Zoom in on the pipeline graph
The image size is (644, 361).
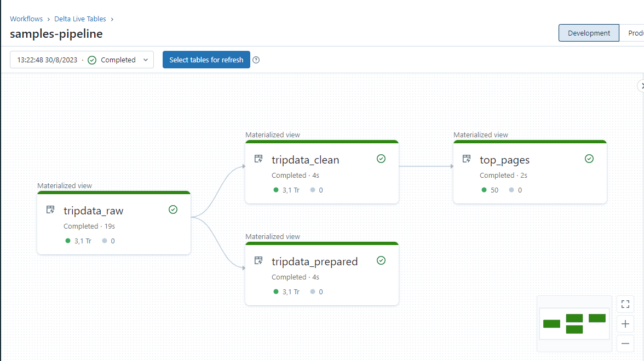click(625, 324)
